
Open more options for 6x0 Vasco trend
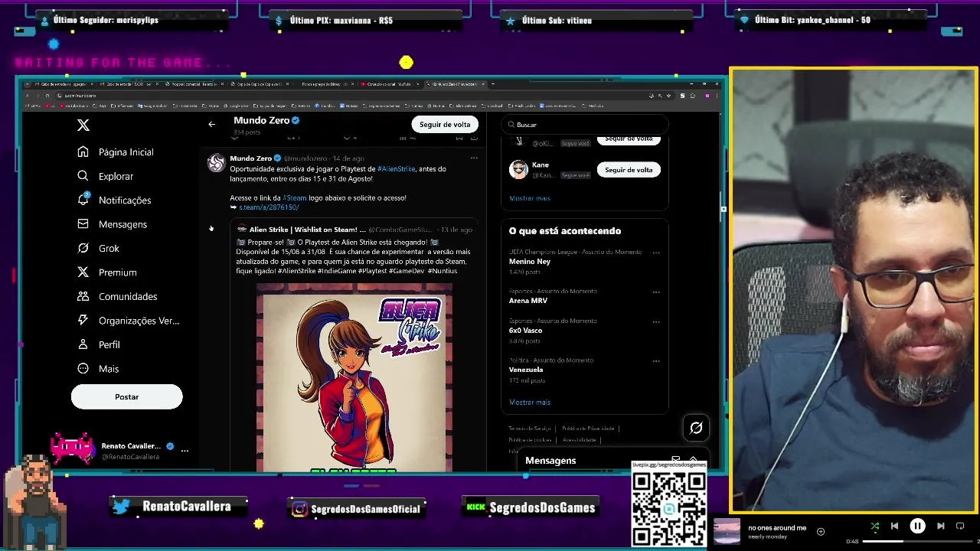(x=656, y=321)
